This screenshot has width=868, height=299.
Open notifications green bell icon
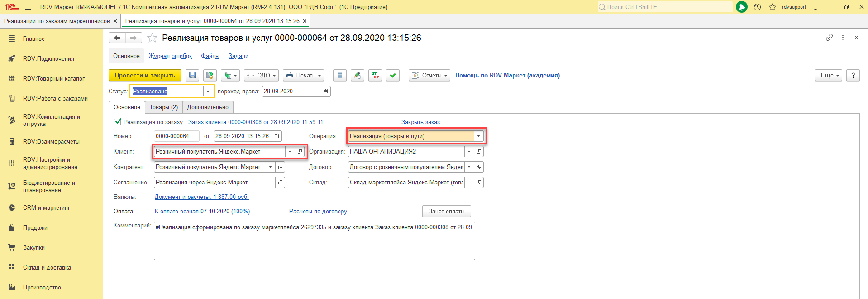click(742, 7)
